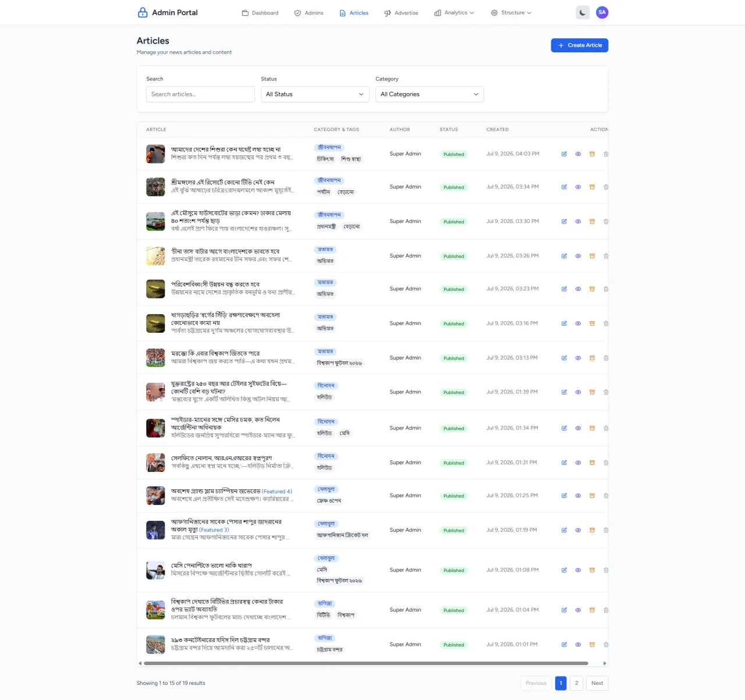View the article created at 04:03 PM
The width and height of the screenshot is (745, 700).
pos(578,154)
